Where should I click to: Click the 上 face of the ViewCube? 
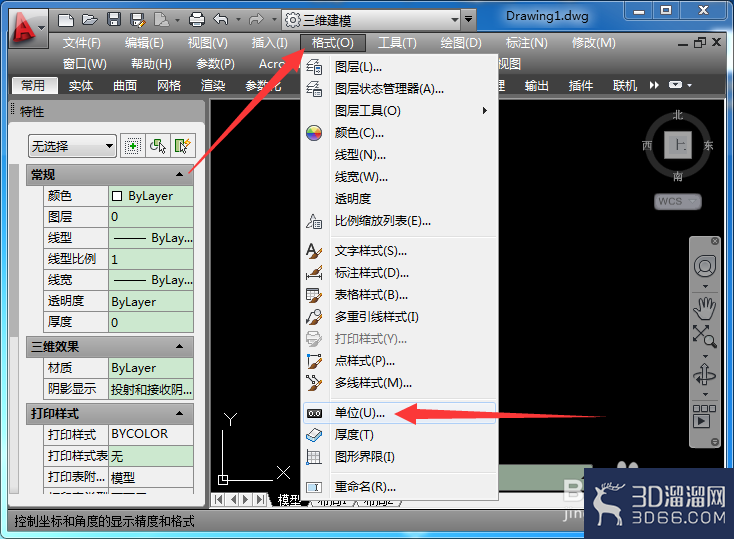[x=678, y=145]
